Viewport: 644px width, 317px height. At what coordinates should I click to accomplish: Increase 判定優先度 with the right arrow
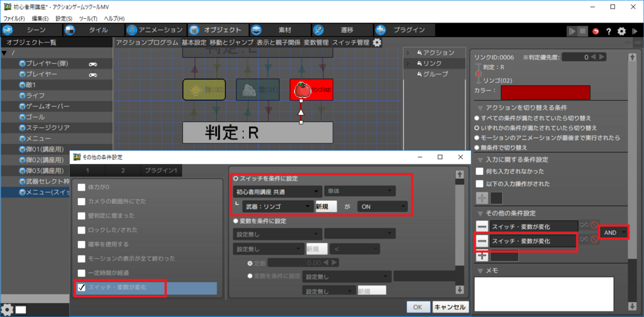(x=602, y=57)
